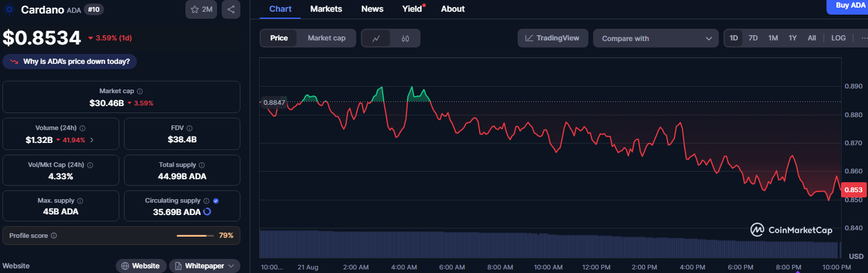
Task: Open the About tab
Action: pos(453,9)
